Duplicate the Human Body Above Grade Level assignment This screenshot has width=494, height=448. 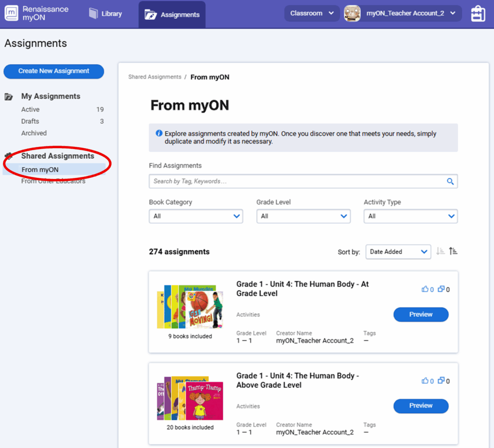[442, 380]
